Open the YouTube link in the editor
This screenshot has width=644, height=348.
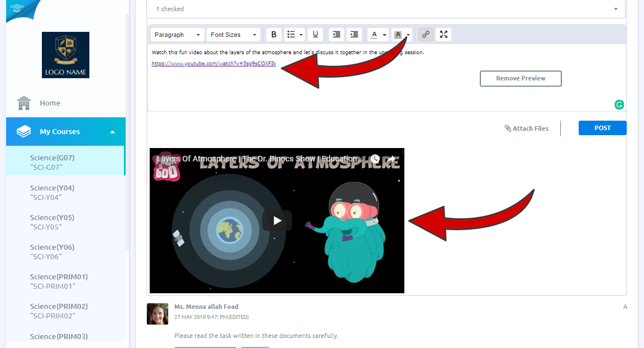(213, 63)
